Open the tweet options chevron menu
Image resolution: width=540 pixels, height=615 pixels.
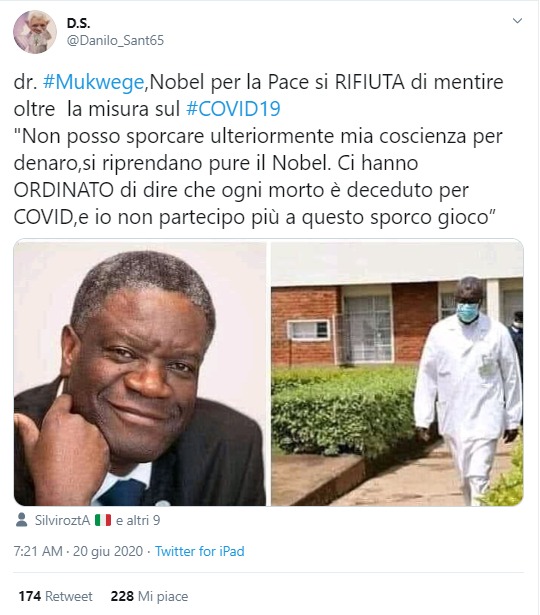[x=518, y=20]
